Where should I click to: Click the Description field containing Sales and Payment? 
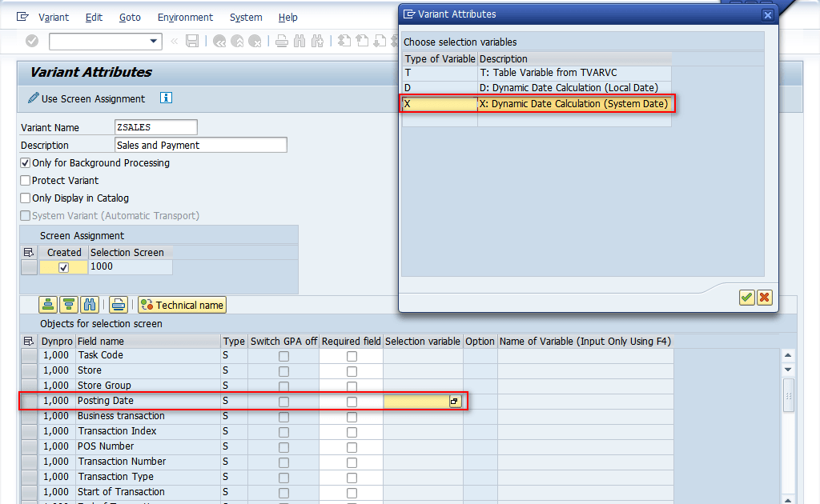click(200, 146)
